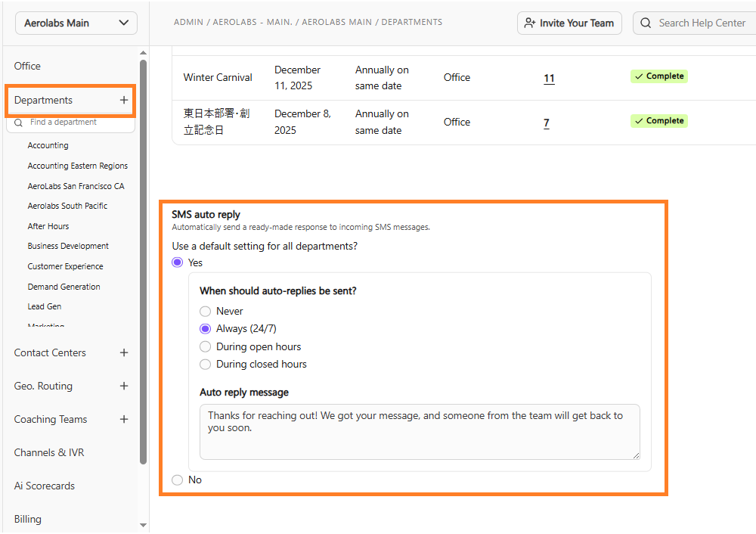The image size is (756, 534).
Task: Select the Accounting department
Action: point(48,146)
